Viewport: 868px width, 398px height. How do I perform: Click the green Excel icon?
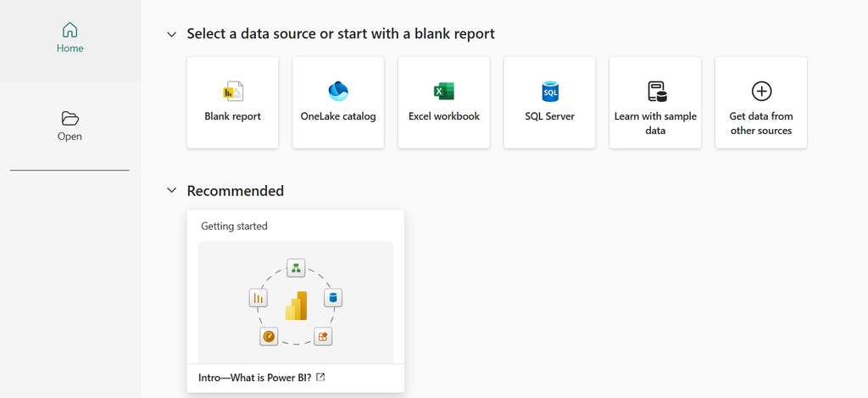tap(444, 91)
